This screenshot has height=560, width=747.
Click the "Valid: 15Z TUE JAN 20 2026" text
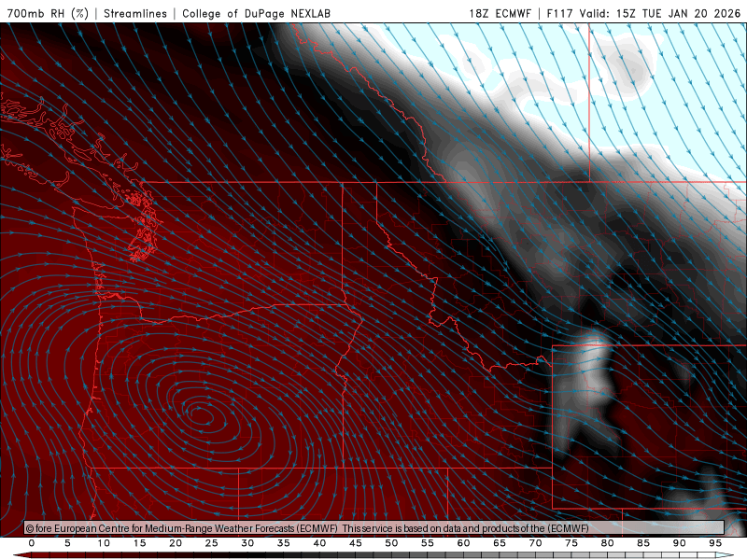click(660, 13)
